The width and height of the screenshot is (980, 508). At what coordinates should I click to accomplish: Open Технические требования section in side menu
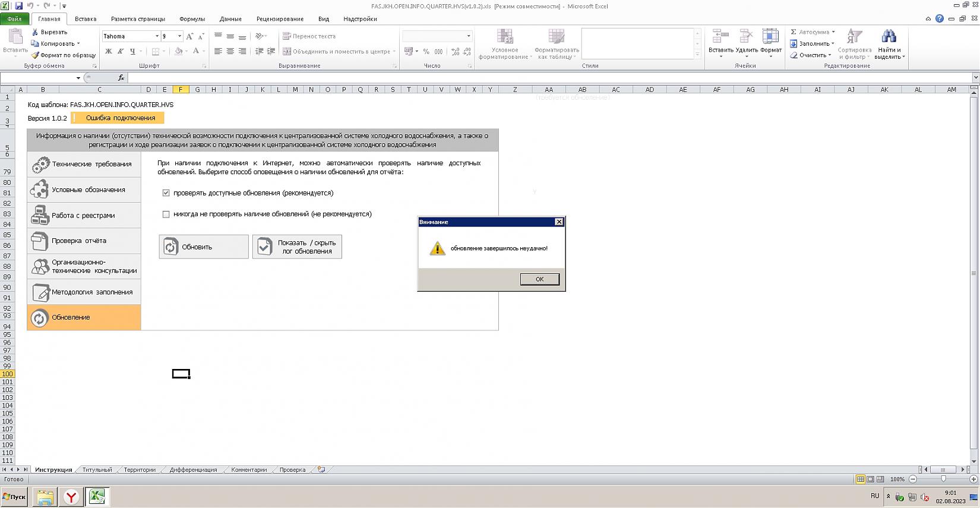click(x=84, y=164)
